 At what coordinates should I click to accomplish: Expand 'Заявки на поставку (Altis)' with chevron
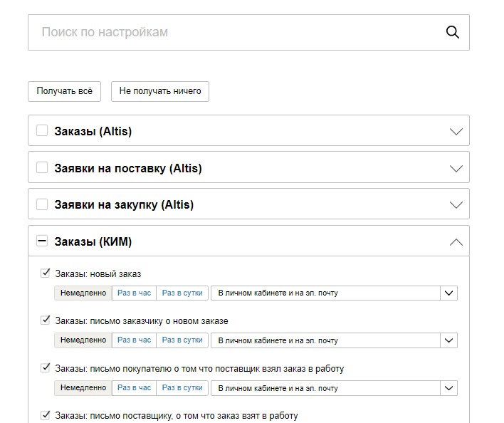pyautogui.click(x=456, y=169)
